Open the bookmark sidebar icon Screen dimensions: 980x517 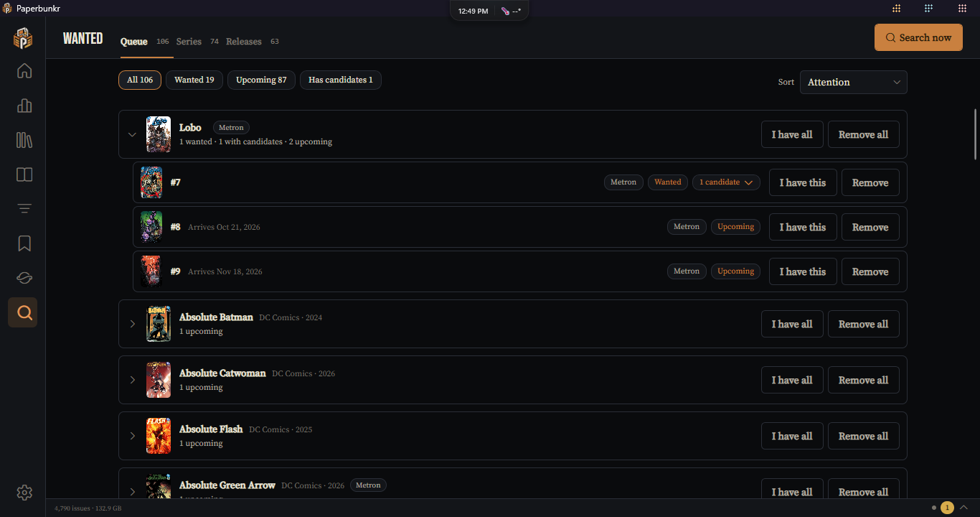coord(24,243)
